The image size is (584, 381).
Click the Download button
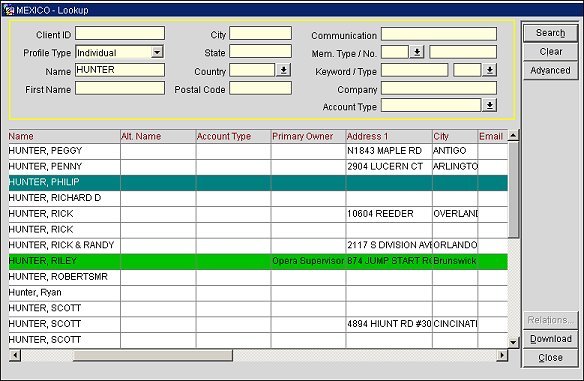click(550, 339)
